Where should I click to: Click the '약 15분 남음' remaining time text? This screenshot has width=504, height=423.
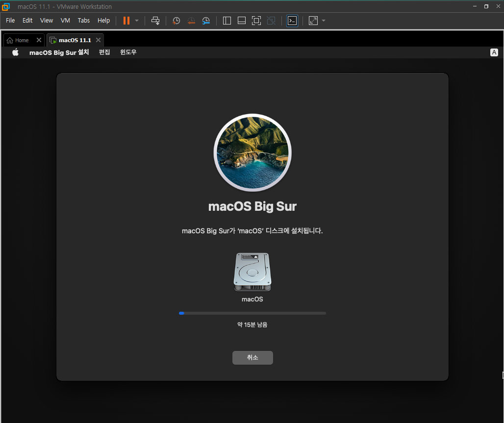(252, 324)
